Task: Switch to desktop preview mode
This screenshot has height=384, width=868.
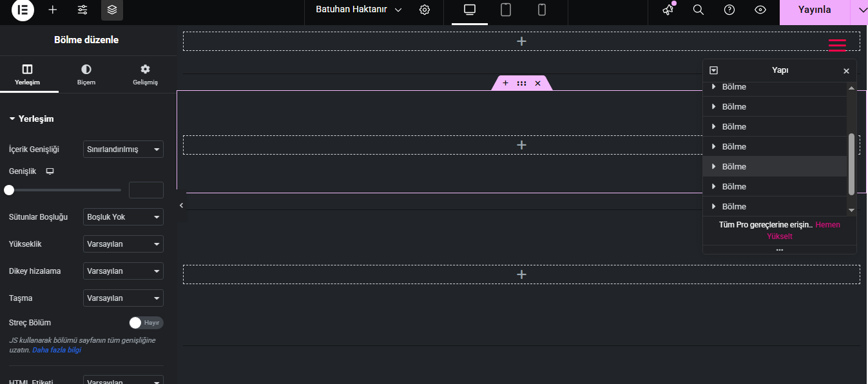Action: [x=470, y=10]
